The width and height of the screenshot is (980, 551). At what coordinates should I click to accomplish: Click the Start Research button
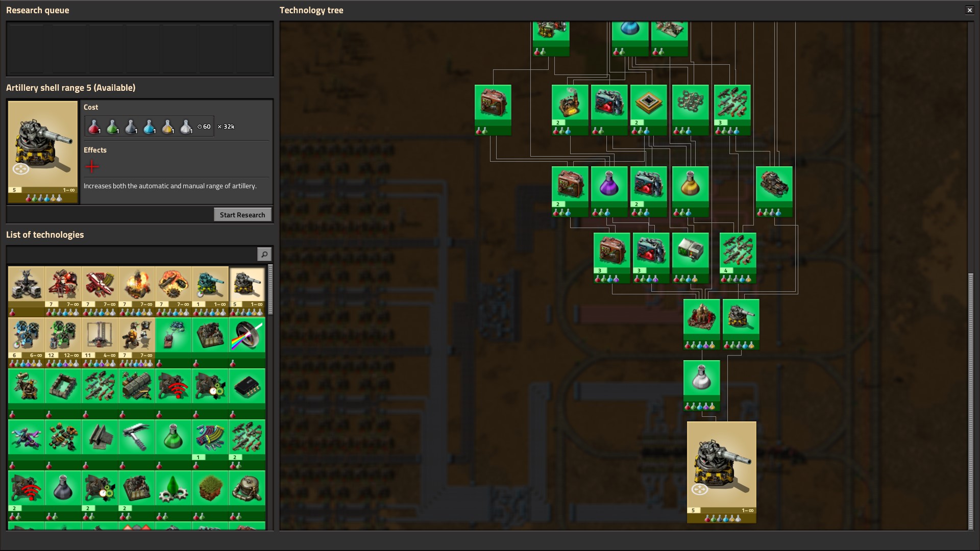(x=242, y=215)
